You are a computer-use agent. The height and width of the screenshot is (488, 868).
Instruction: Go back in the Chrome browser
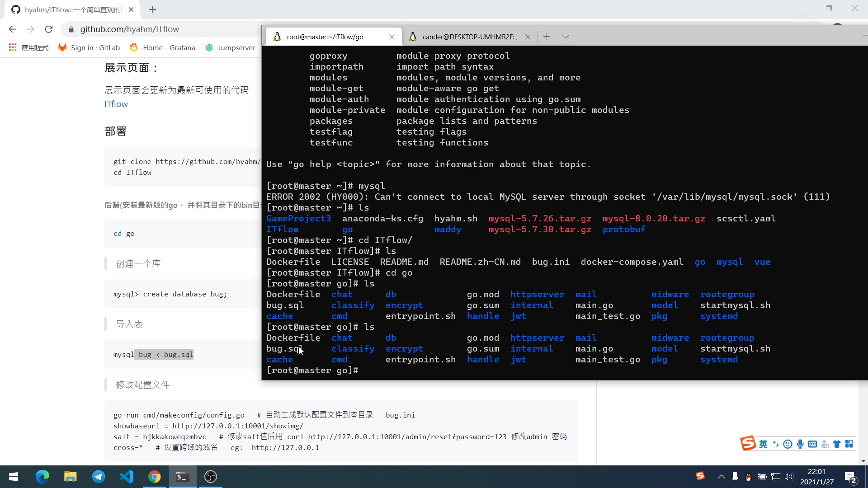[x=12, y=29]
